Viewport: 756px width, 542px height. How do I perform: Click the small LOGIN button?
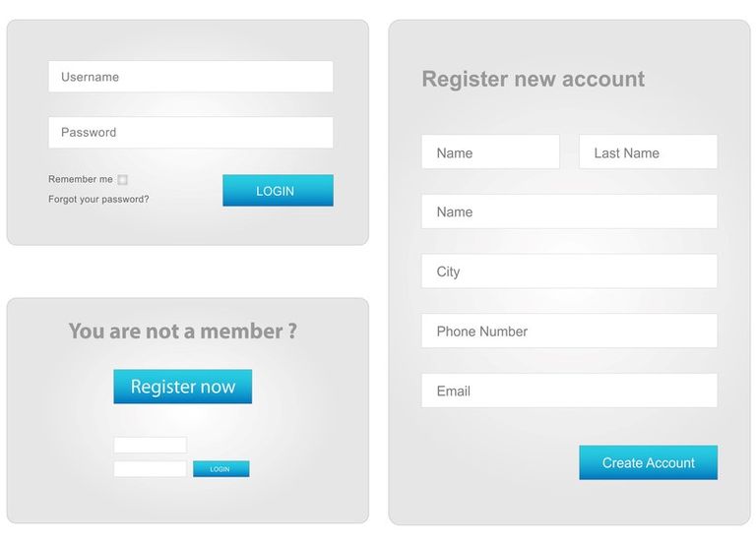[221, 469]
